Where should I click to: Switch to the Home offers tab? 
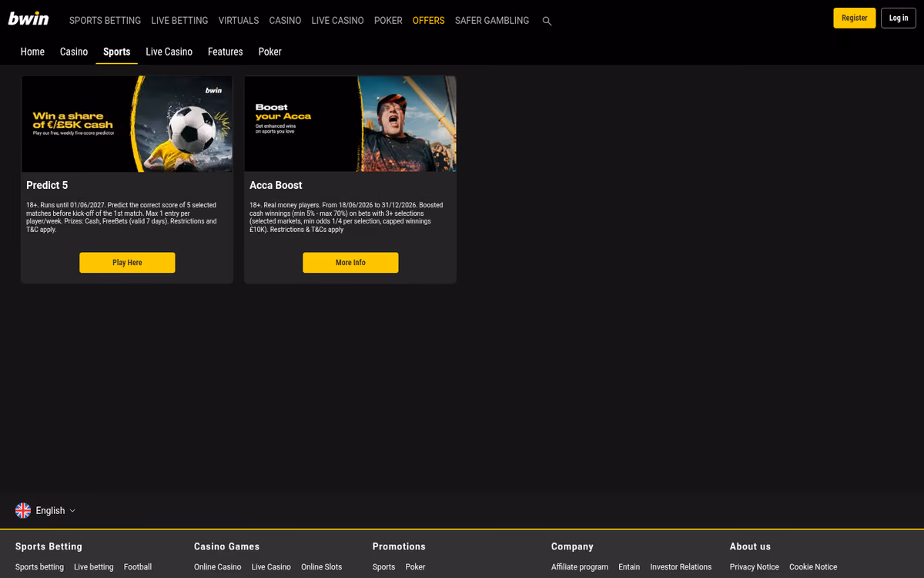(x=32, y=52)
